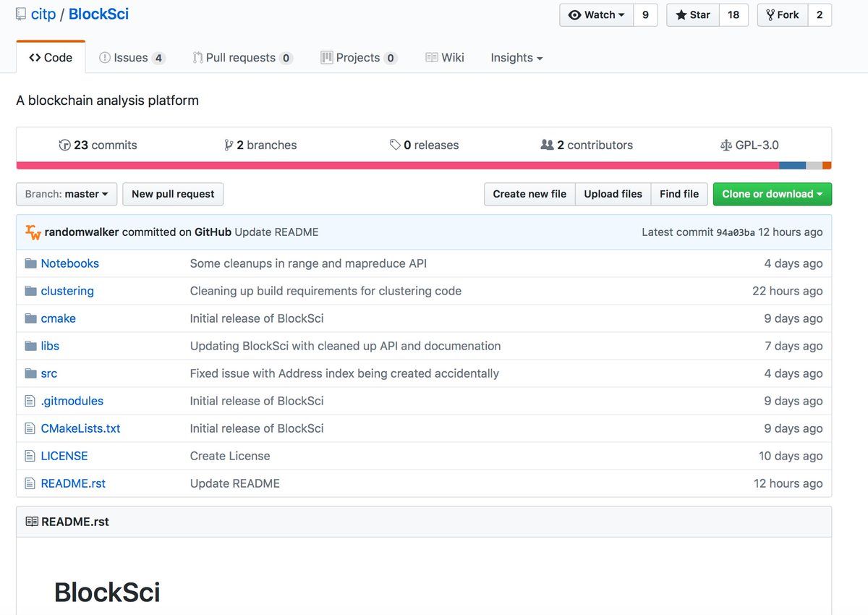Click the pink language bar segment
Screen dimensions: 868x615
click(398, 166)
